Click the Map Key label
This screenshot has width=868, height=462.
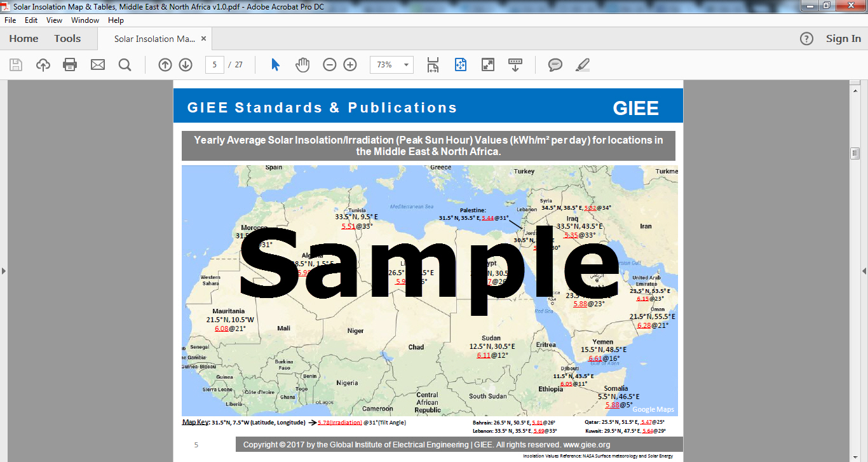click(196, 422)
